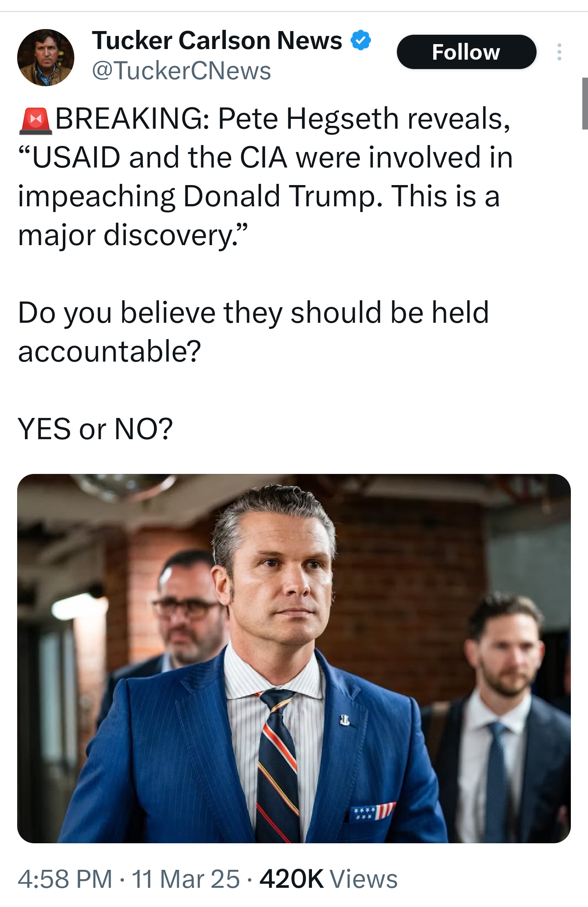Click the @TuckerCNews handle
588x907 pixels.
point(181,71)
